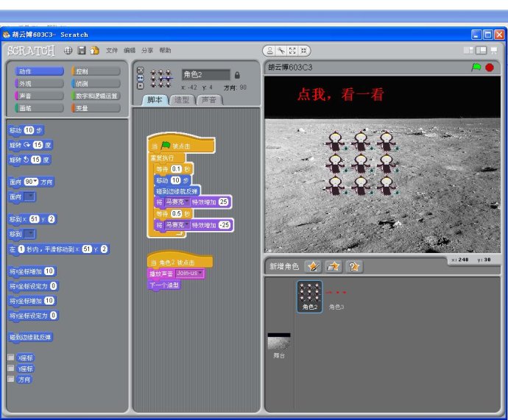This screenshot has height=420, width=508.
Task: Open the second 马赛克 effect dropdown
Action: (187, 224)
